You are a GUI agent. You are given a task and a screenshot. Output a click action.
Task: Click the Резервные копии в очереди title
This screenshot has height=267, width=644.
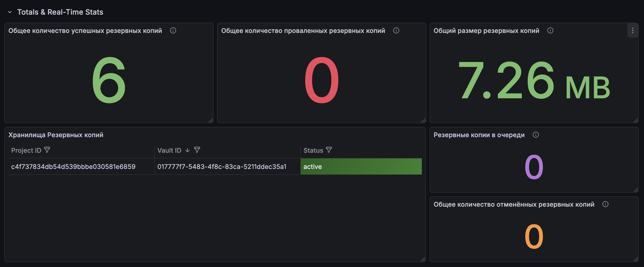[x=479, y=135]
